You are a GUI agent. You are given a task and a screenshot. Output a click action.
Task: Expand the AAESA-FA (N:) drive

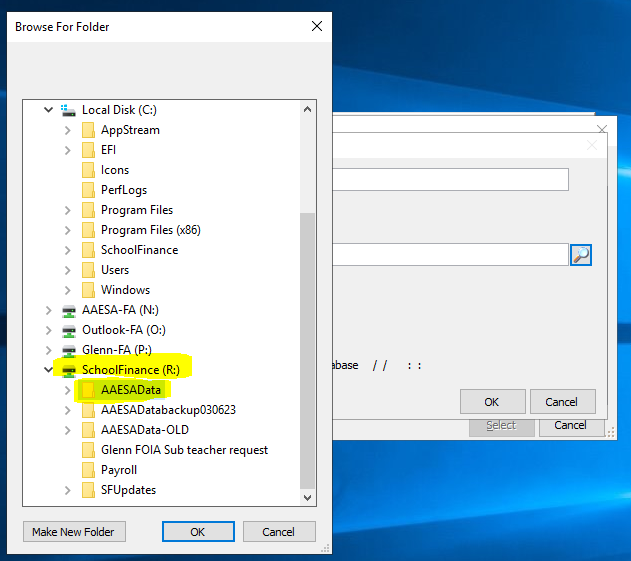(48, 310)
